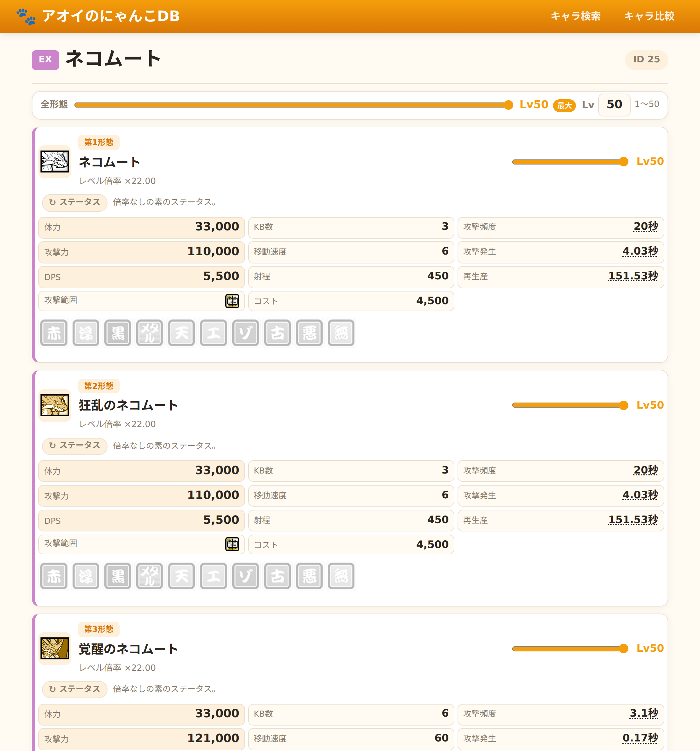Click the EX rarity badge
Image resolution: width=700 pixels, height=751 pixels.
[x=45, y=60]
